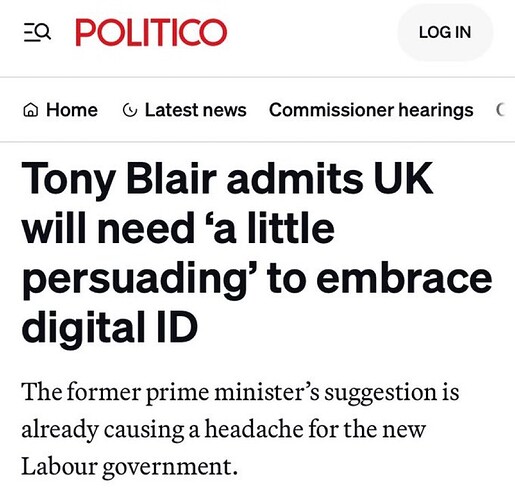Click "digital ID" in the headline
The image size is (515, 500).
[x=110, y=327]
